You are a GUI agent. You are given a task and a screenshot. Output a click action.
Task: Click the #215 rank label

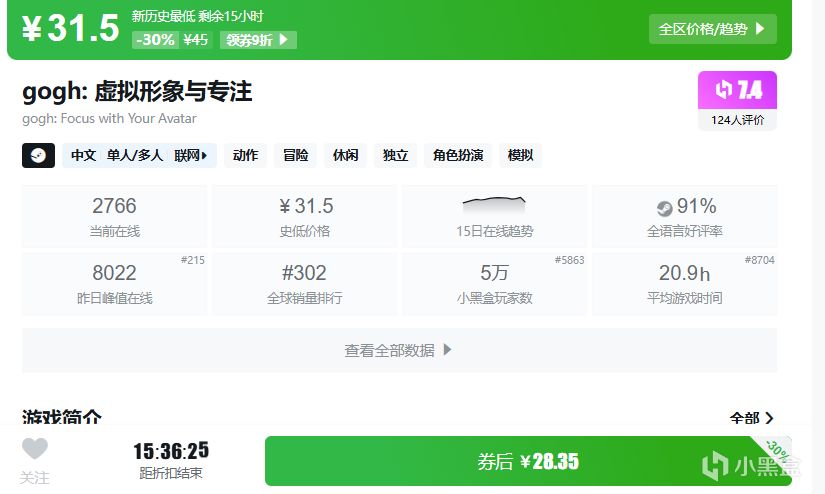tap(193, 260)
